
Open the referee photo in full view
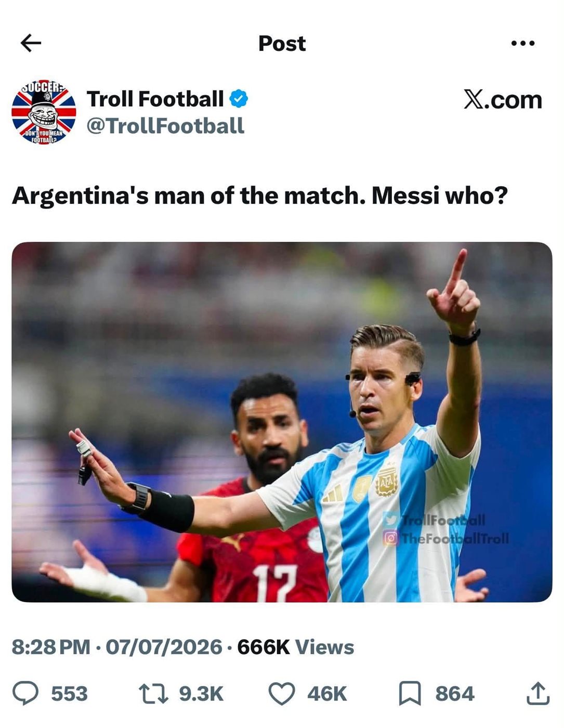(282, 422)
